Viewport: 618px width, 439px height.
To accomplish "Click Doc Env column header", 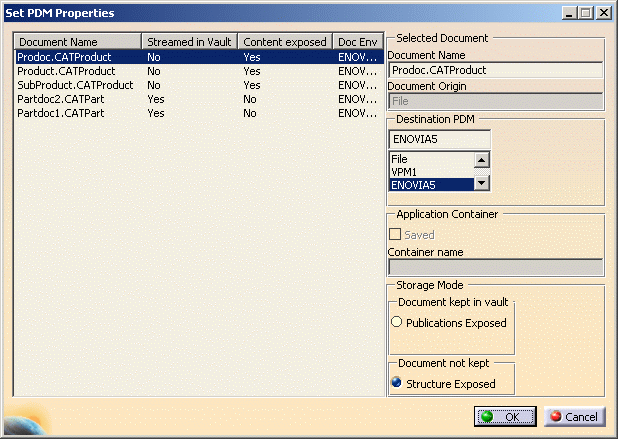I will click(357, 42).
